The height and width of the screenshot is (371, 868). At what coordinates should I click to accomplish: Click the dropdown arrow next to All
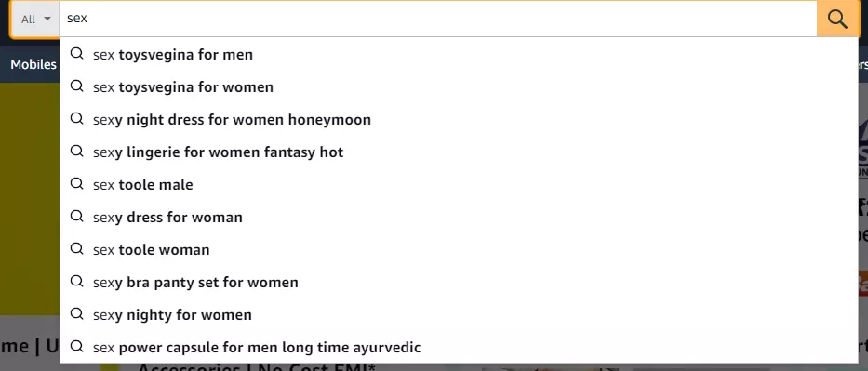47,19
